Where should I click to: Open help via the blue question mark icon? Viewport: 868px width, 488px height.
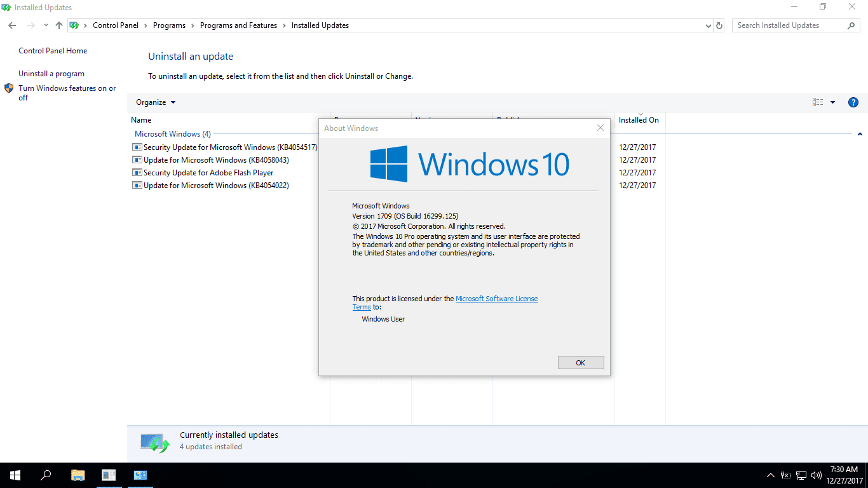853,102
